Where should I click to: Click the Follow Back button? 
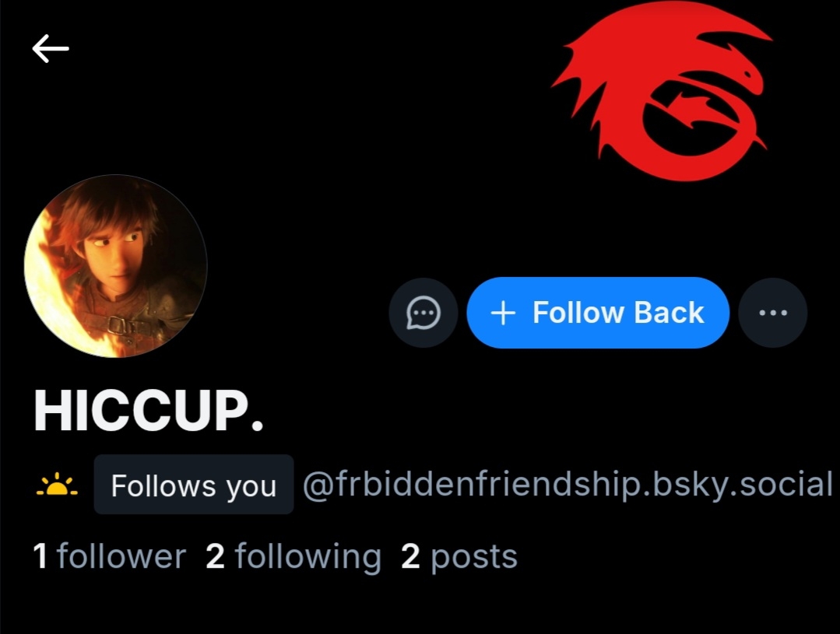coord(598,313)
